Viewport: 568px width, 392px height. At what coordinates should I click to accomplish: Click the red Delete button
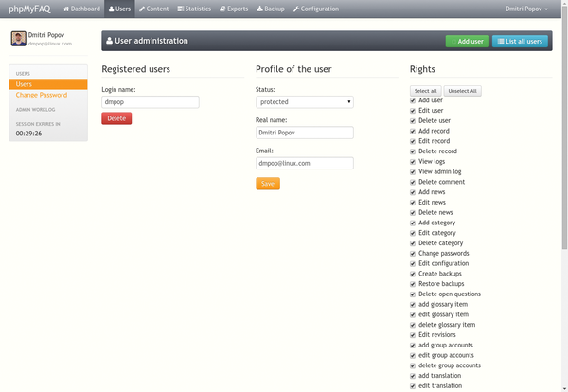pos(116,118)
